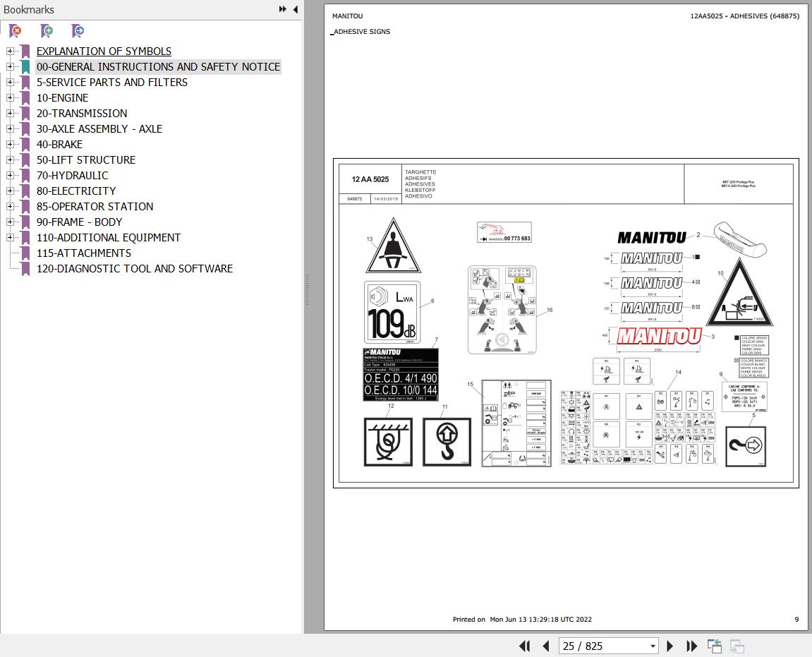The width and height of the screenshot is (812, 657).
Task: Expand the 70-HYDRAULIC bookmark node
Action: pos(10,176)
